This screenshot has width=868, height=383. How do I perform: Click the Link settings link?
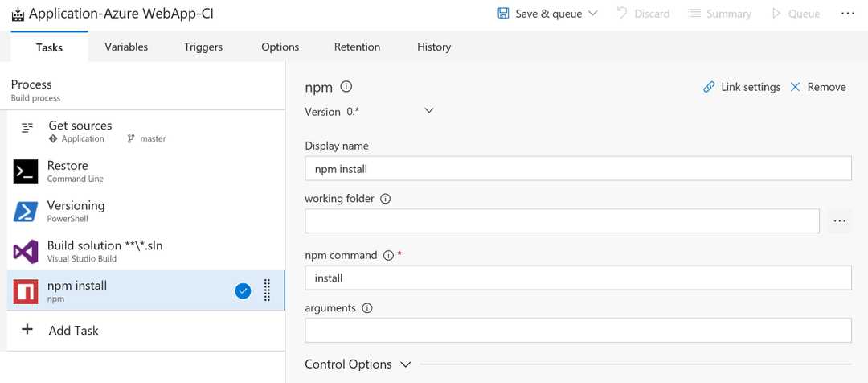coord(741,87)
